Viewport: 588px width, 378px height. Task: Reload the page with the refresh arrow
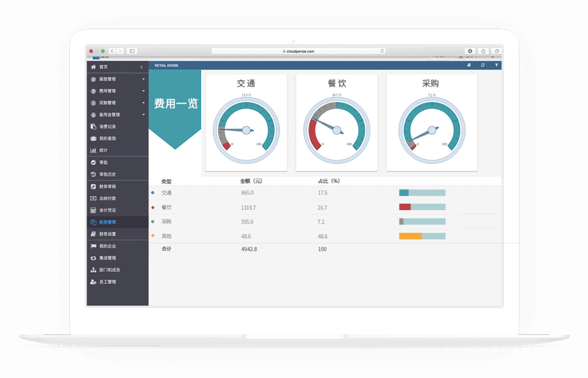pos(382,51)
